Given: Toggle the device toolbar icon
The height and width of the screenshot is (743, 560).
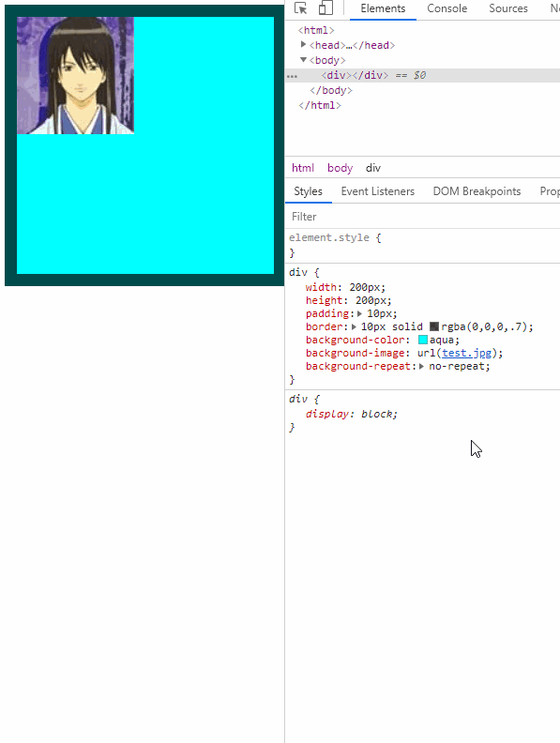Looking at the screenshot, I should (325, 8).
